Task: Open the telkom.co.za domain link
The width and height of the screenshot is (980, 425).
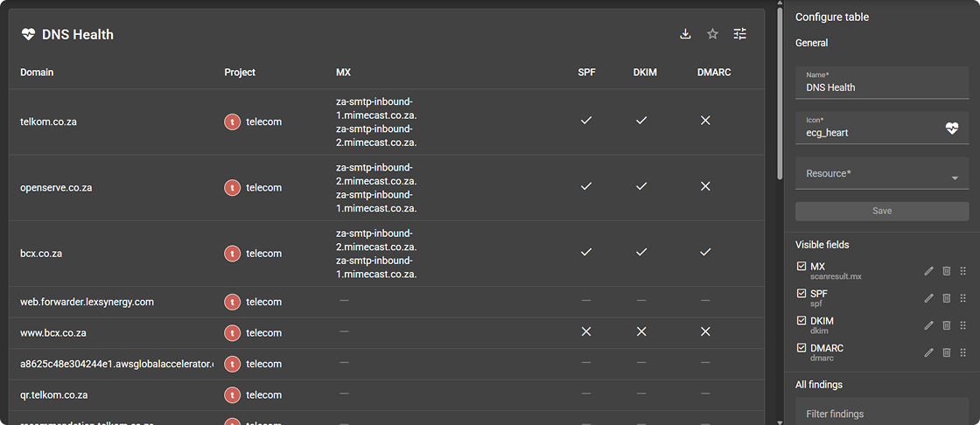Action: tap(48, 122)
